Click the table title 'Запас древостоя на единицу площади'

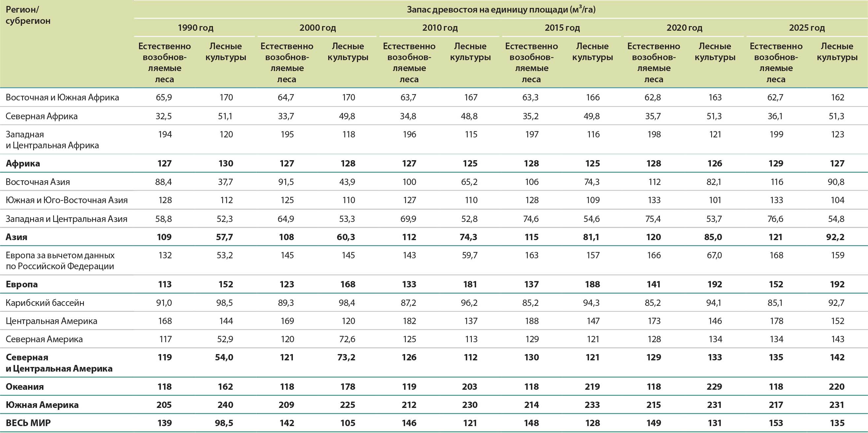(x=501, y=10)
